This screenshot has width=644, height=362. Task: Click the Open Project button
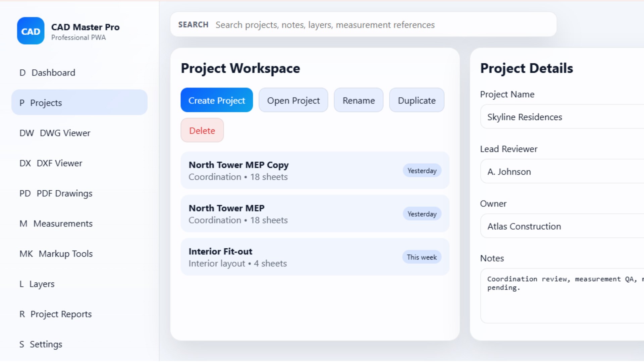point(293,100)
